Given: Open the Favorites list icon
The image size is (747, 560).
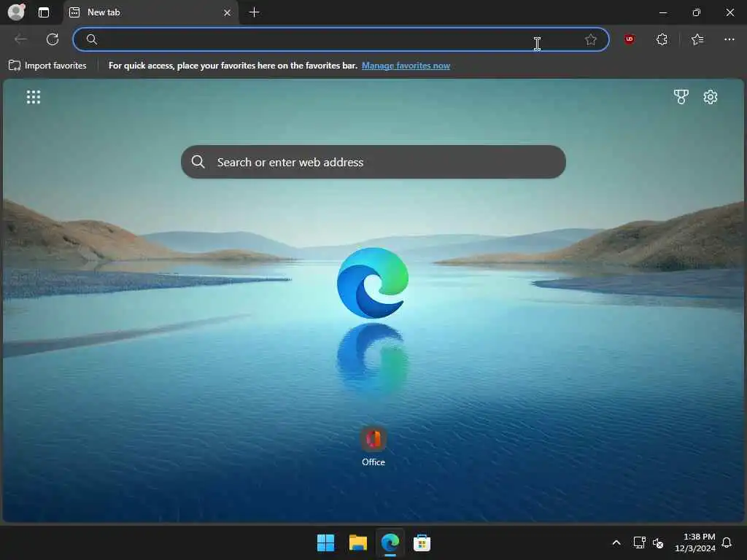Looking at the screenshot, I should click(x=697, y=39).
